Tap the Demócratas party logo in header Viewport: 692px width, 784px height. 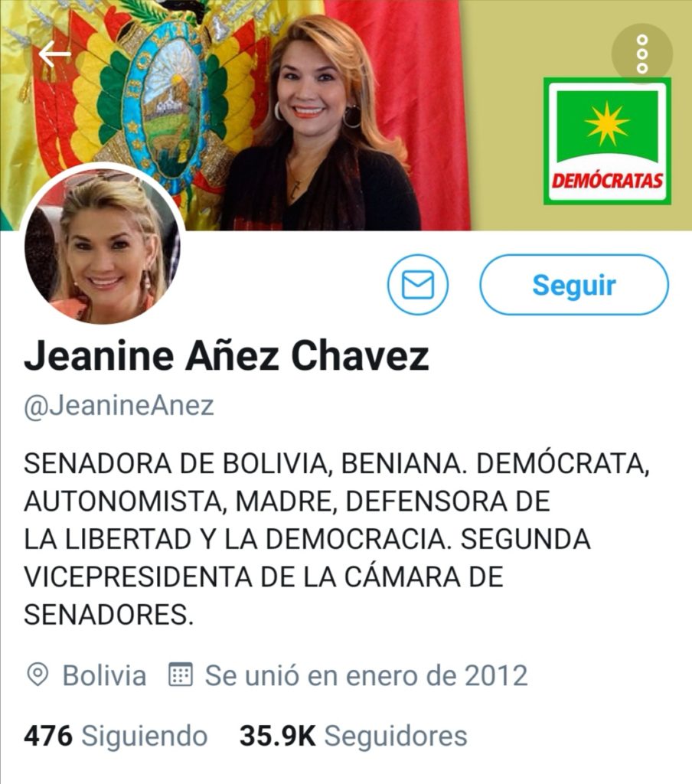[x=607, y=141]
